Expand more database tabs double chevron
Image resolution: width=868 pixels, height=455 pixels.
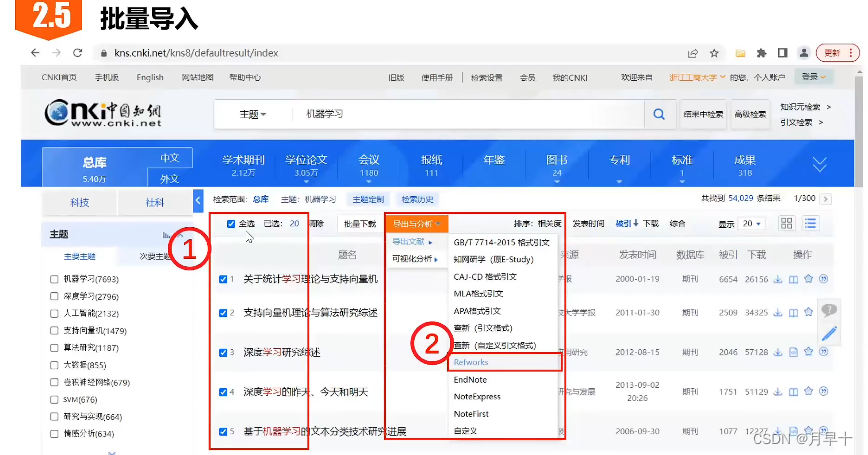pos(819,164)
